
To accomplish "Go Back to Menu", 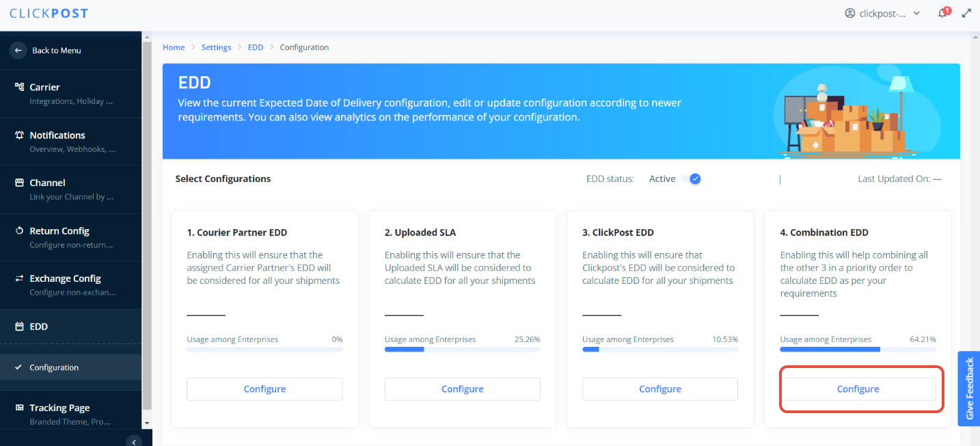I will tap(57, 51).
